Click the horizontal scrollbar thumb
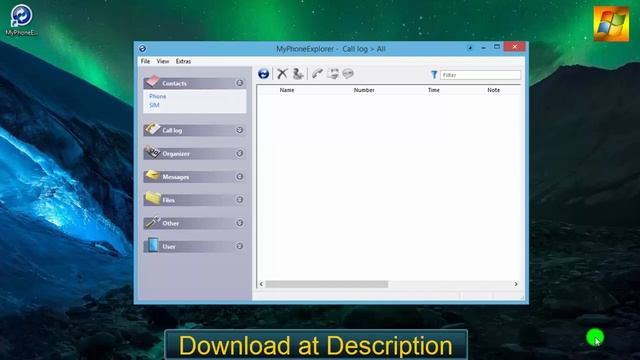Screen dimensions: 640x360 point(327,284)
